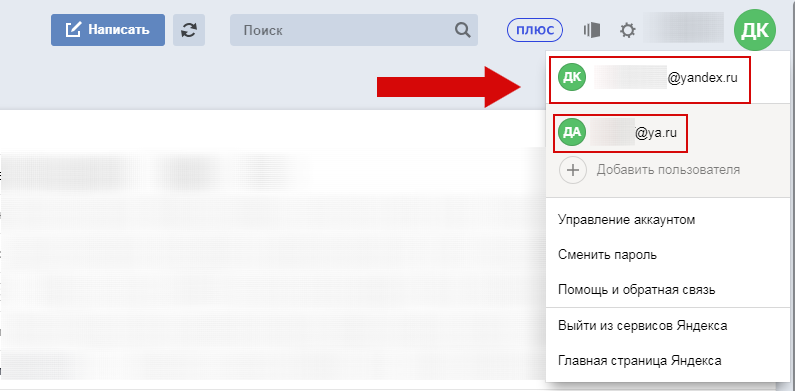Open settings via the gear icon
The width and height of the screenshot is (795, 391).
point(628,30)
